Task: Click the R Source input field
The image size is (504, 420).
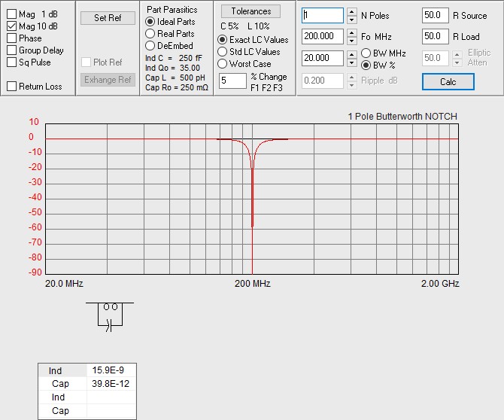Action: pyautogui.click(x=436, y=16)
